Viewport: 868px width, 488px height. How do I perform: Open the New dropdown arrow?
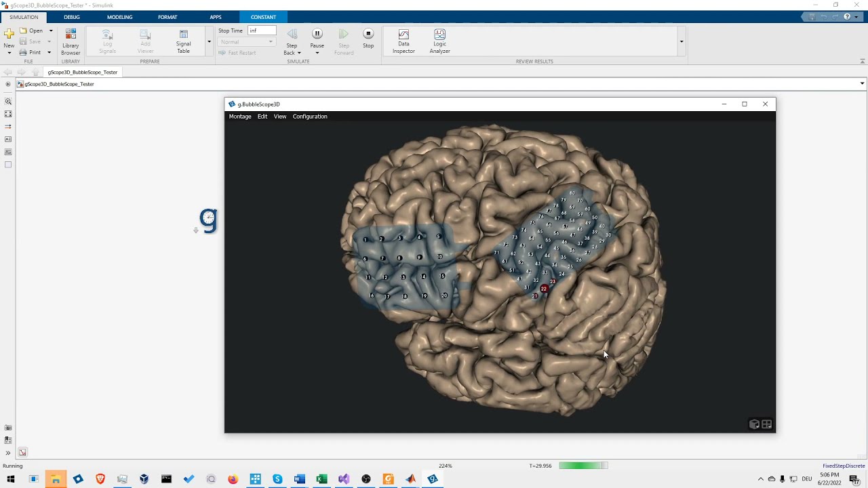[9, 52]
